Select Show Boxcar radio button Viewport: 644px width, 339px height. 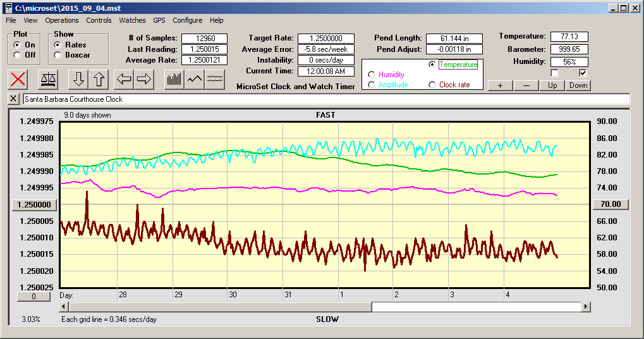click(58, 55)
